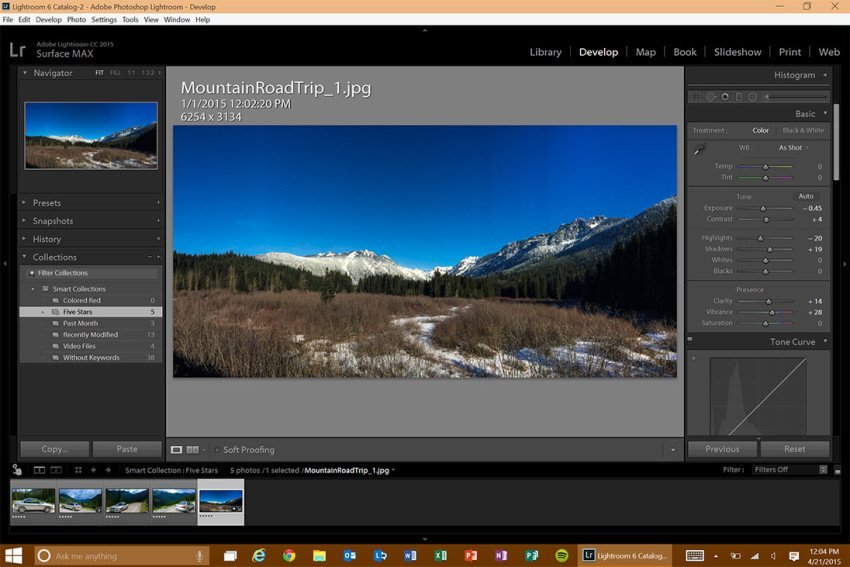Viewport: 850px width, 567px height.
Task: Toggle the filter lock switch
Action: click(x=838, y=470)
